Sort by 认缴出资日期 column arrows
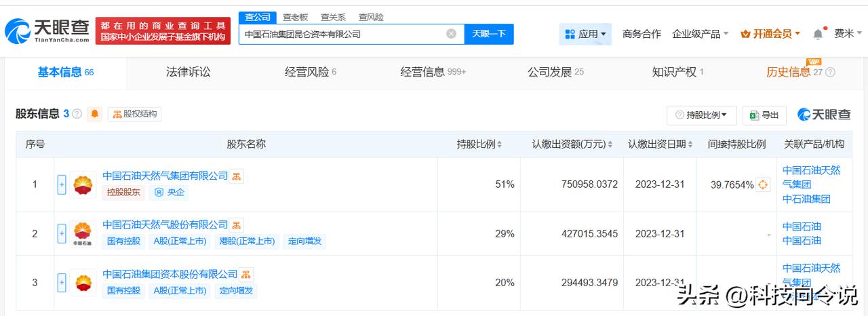The image size is (868, 316). click(x=690, y=144)
